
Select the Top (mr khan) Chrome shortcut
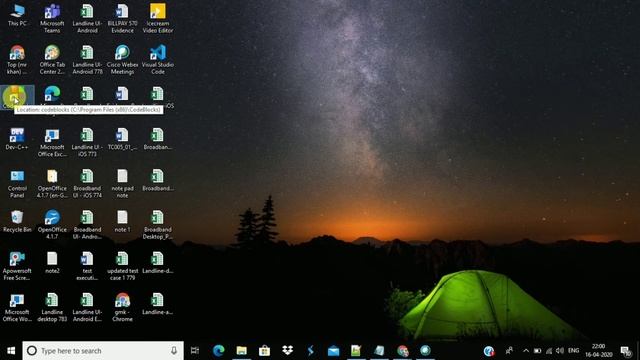(17, 60)
